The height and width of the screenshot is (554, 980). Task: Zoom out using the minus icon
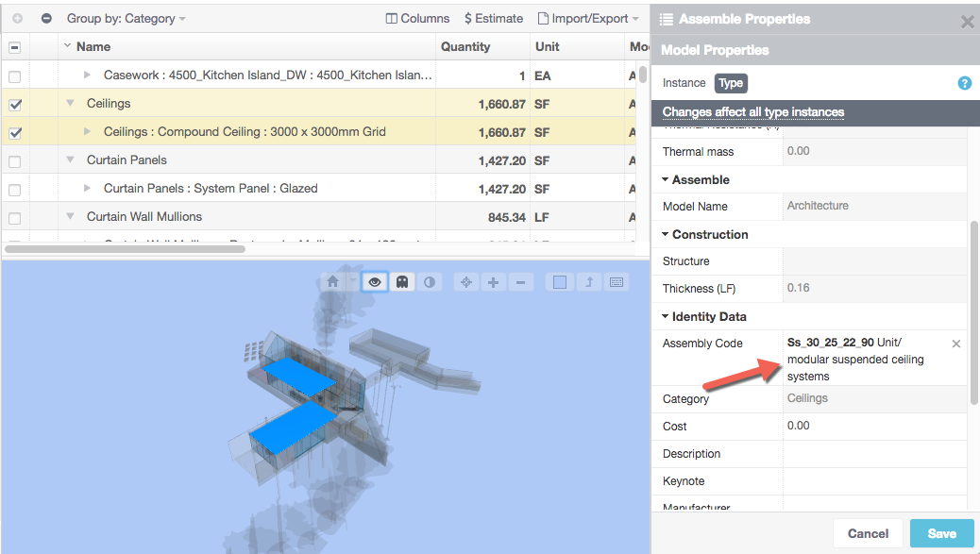point(520,281)
